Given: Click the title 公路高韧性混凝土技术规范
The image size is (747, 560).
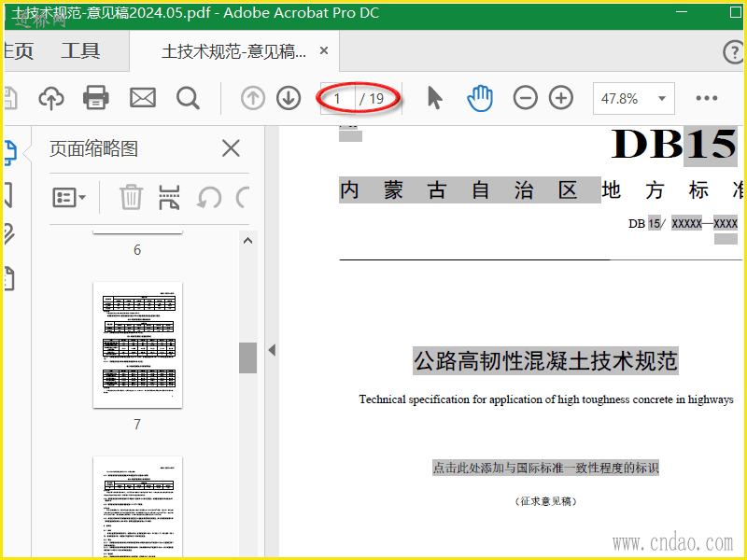Looking at the screenshot, I should (545, 360).
